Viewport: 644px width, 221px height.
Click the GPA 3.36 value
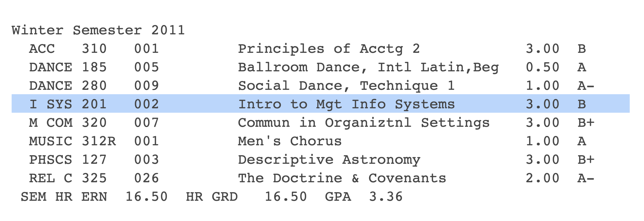tap(386, 197)
